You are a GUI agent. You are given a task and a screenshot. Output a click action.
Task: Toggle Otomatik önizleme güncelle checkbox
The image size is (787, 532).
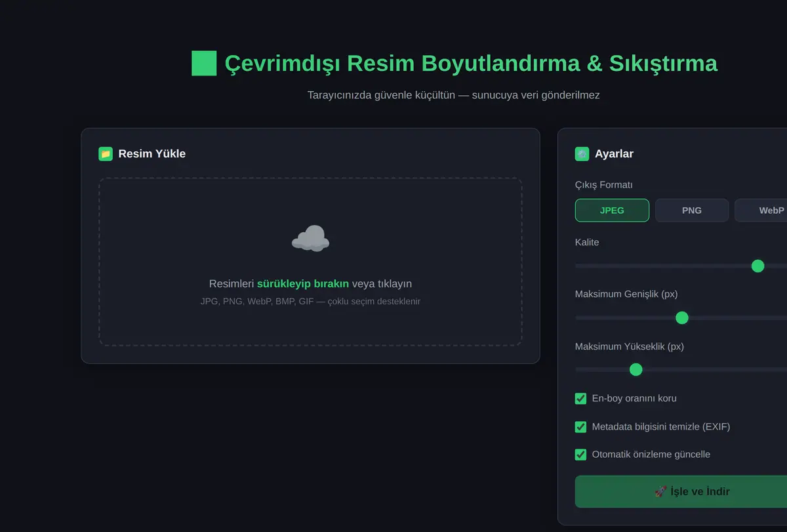point(580,455)
